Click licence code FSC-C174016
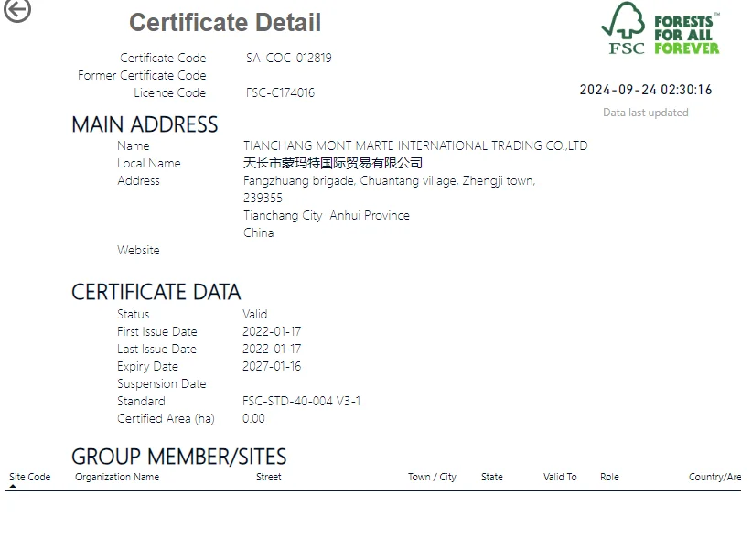Viewport: 752px width, 560px height. coord(280,92)
